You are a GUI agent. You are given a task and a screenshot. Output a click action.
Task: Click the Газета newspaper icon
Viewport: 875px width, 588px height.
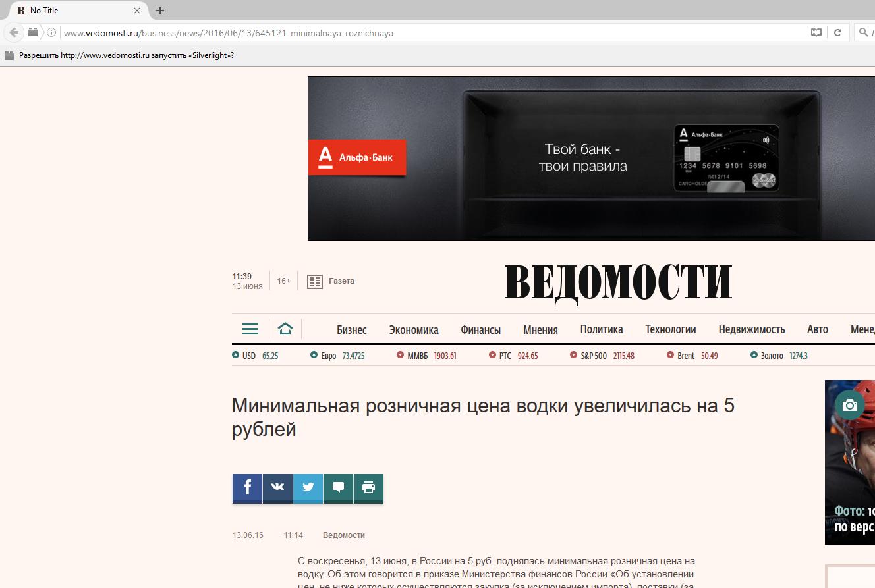[x=315, y=281]
